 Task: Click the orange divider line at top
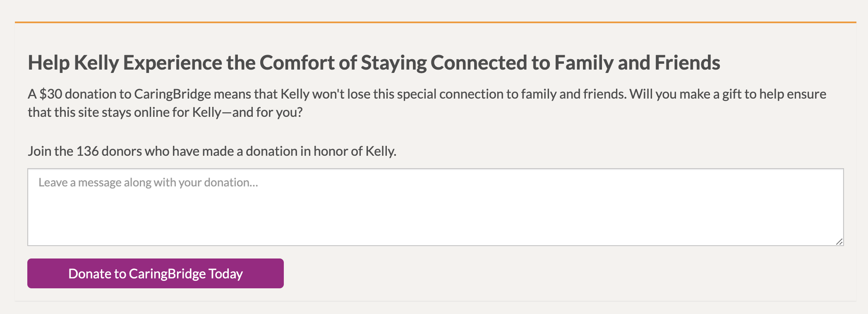point(435,22)
